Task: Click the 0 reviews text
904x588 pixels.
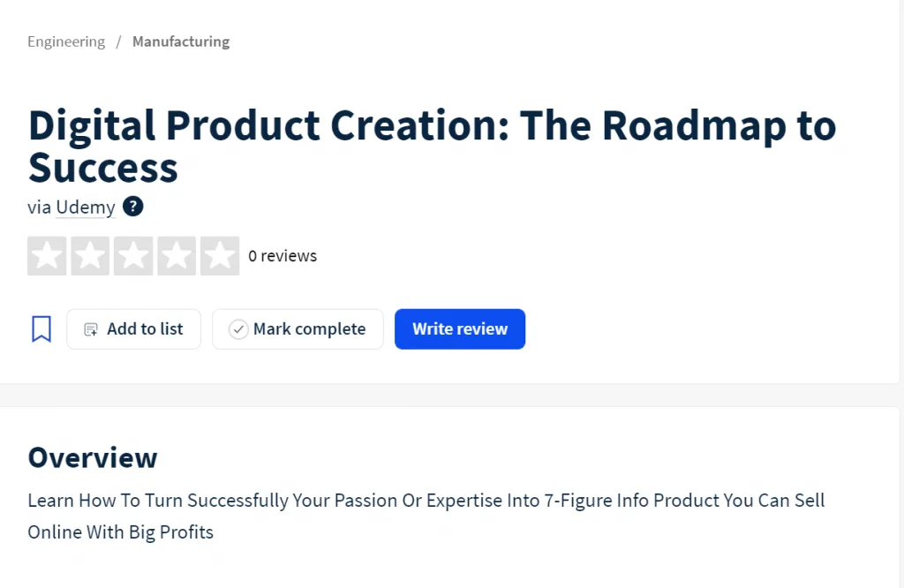Action: coord(282,255)
